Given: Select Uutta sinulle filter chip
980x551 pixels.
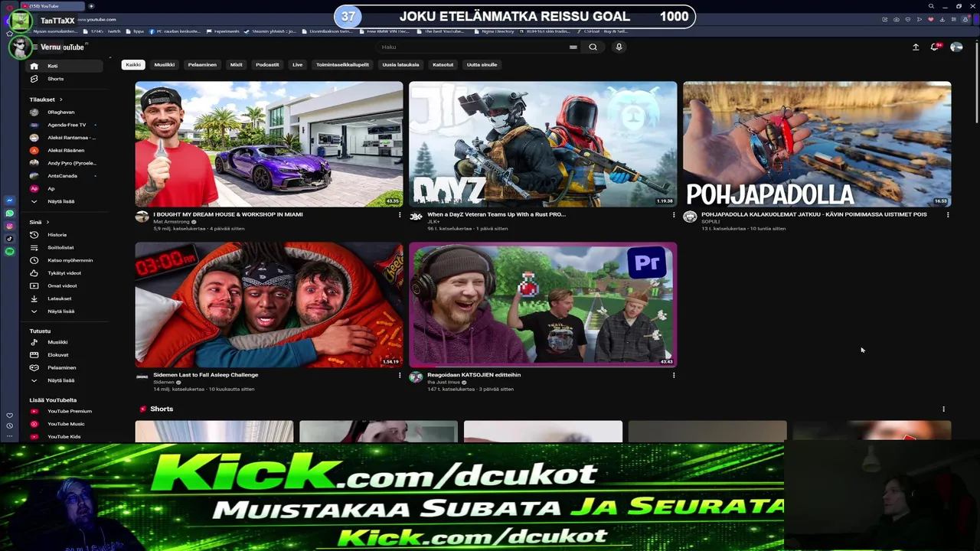Looking at the screenshot, I should (x=482, y=64).
